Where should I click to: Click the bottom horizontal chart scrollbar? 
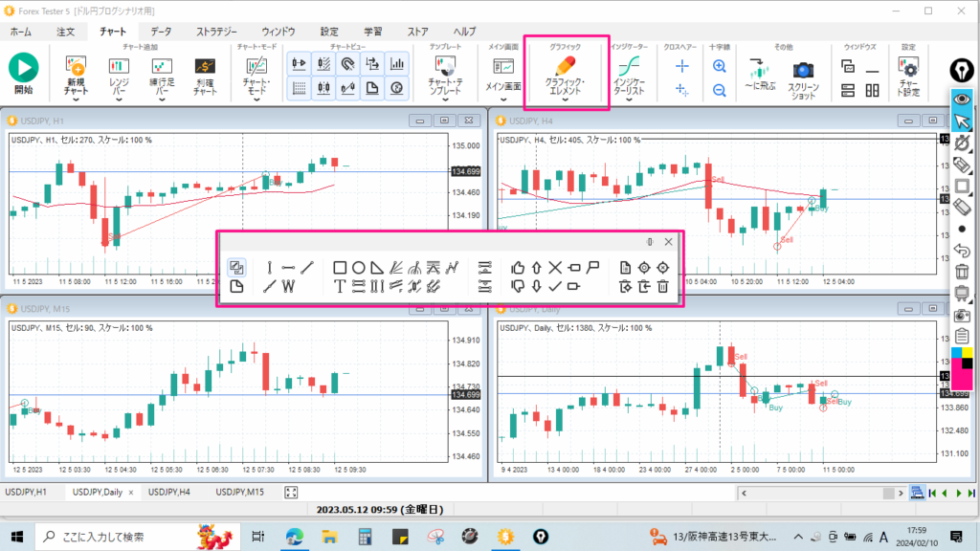coord(822,493)
